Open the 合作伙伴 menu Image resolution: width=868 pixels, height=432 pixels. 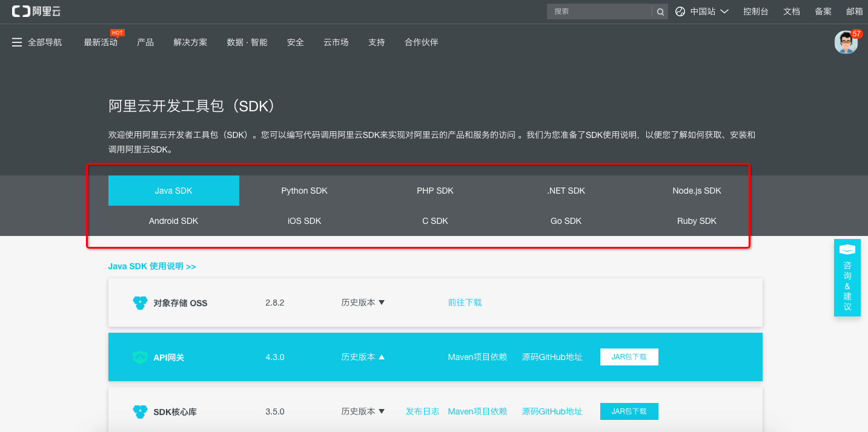click(422, 42)
